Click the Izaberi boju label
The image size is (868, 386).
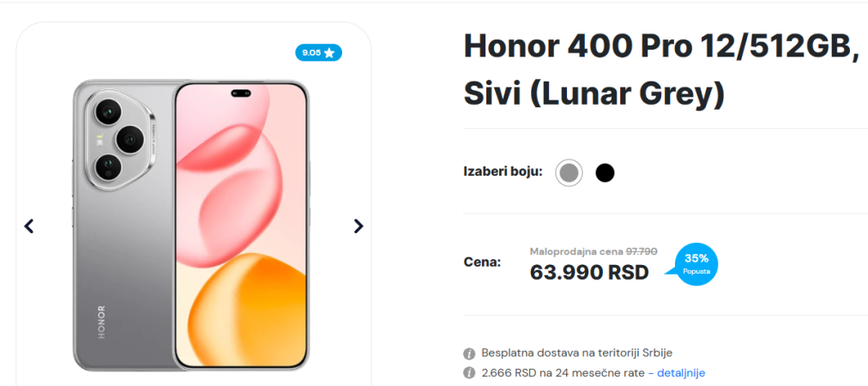click(x=503, y=172)
